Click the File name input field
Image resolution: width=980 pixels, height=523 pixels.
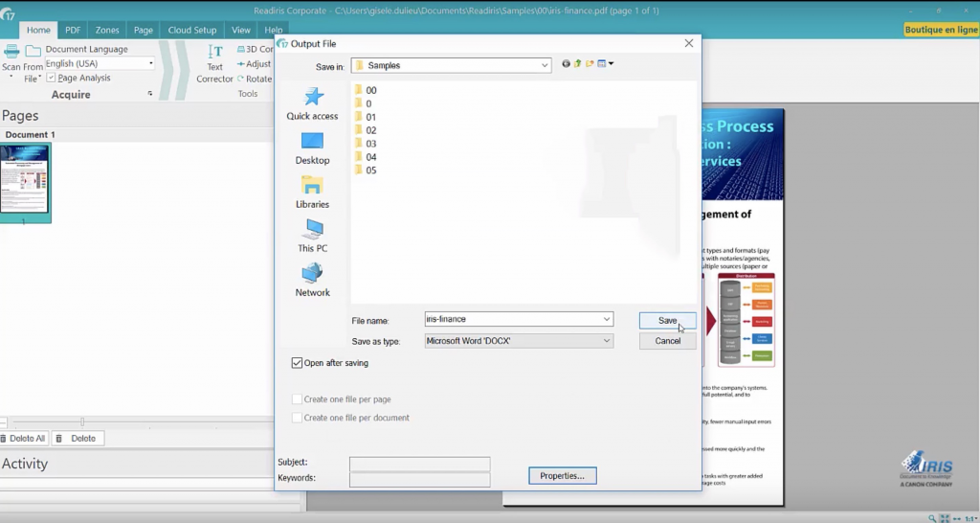[x=519, y=319]
